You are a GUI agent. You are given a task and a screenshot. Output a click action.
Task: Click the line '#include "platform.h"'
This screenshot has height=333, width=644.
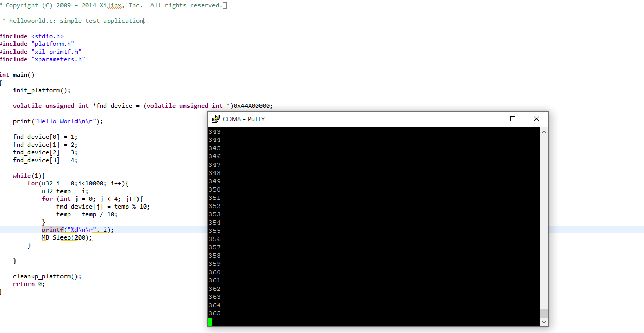[37, 44]
